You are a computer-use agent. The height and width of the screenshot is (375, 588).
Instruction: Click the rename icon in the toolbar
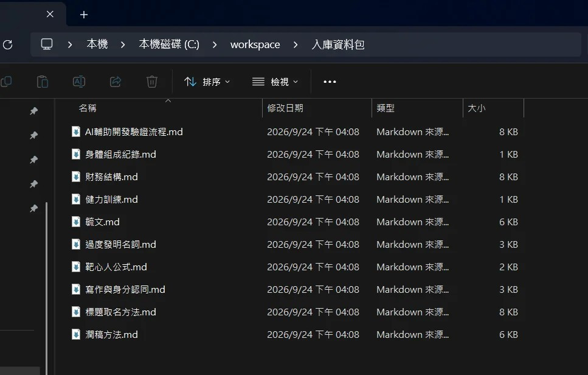tap(79, 82)
